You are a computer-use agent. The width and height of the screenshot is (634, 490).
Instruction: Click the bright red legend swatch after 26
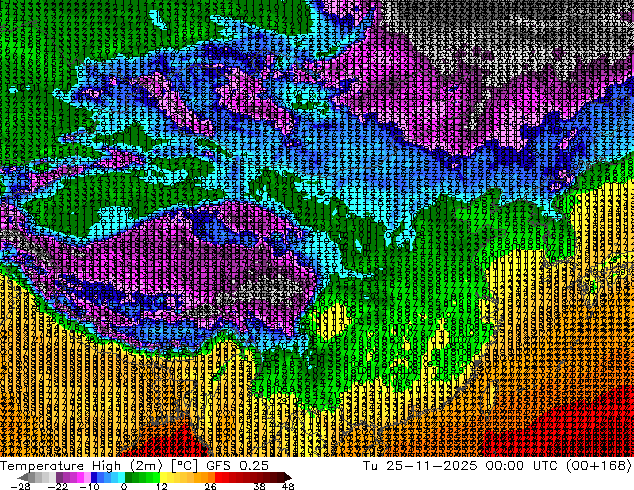click(x=218, y=477)
